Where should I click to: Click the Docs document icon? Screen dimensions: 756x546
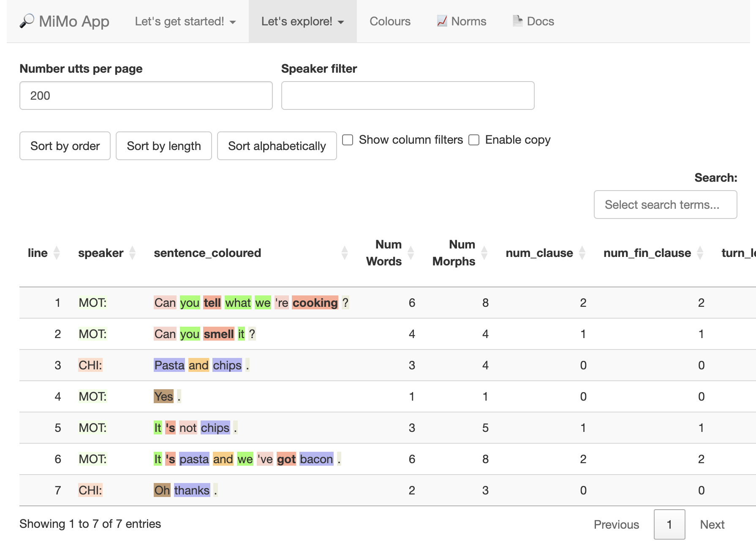pyautogui.click(x=517, y=21)
